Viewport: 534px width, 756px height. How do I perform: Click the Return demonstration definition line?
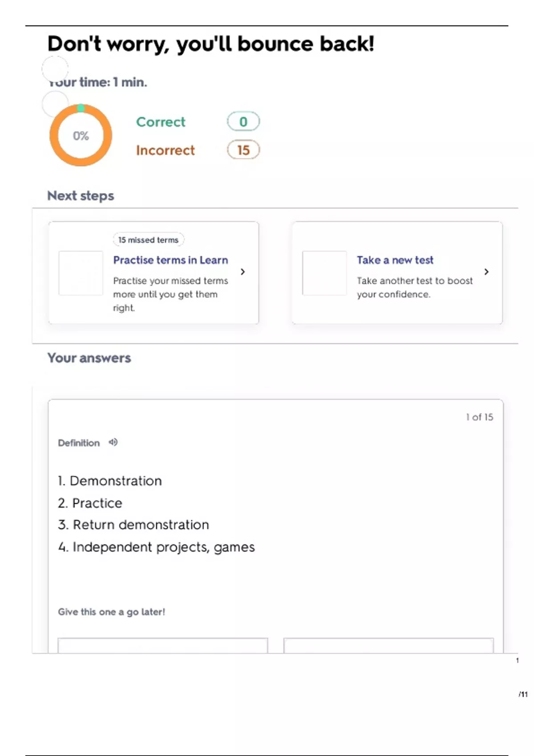click(x=133, y=525)
